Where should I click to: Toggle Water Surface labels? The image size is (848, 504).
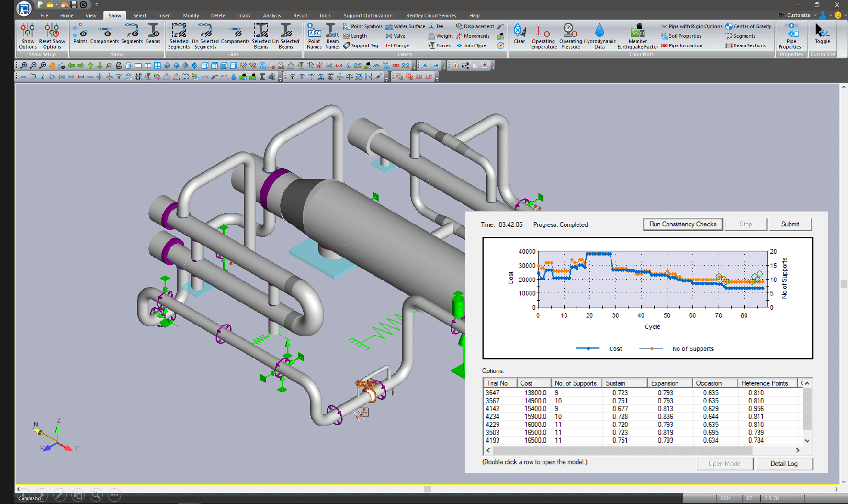click(405, 26)
